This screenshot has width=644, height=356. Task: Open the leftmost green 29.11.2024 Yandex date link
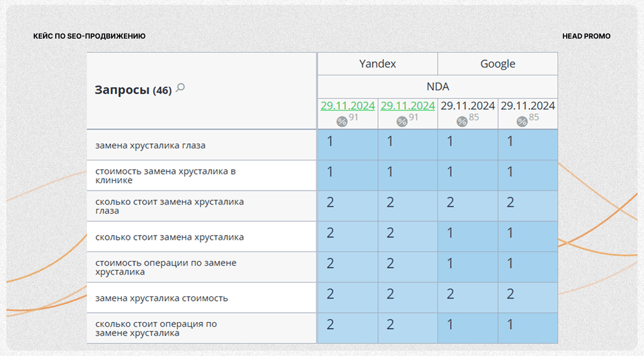(348, 106)
